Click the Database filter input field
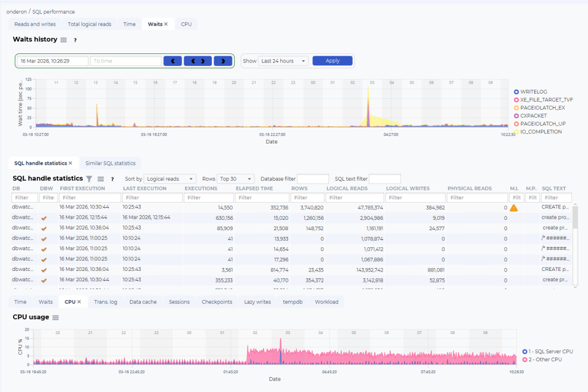This screenshot has height=392, width=588. click(313, 178)
